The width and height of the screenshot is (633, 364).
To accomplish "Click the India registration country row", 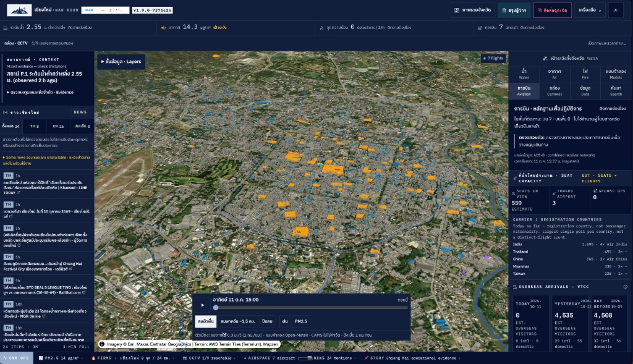I will pyautogui.click(x=569, y=245).
